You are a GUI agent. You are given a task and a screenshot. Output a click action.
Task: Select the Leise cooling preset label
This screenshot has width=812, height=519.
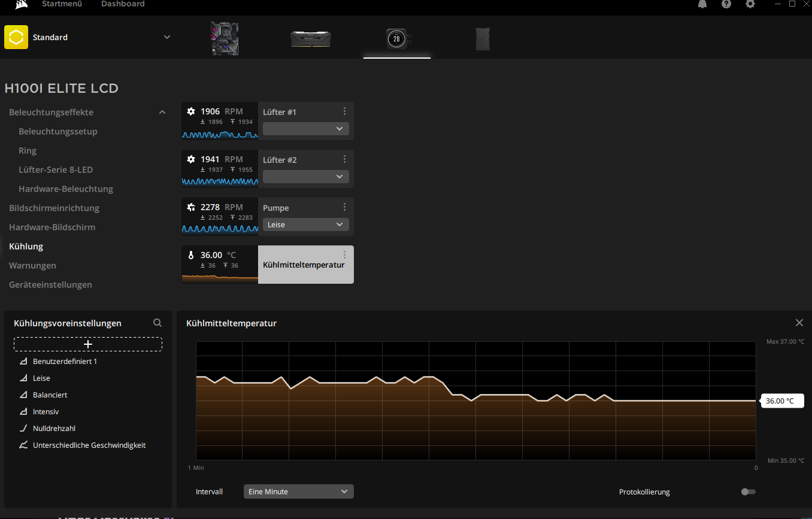click(41, 378)
